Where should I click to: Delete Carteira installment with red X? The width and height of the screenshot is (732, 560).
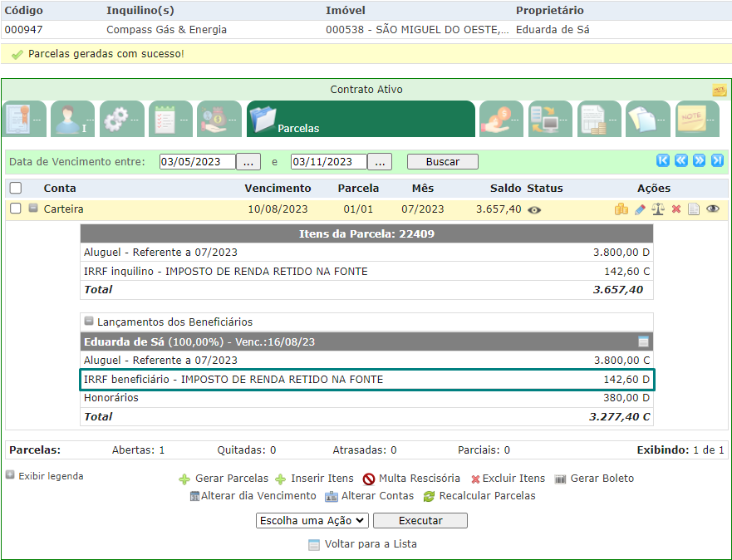tap(676, 209)
